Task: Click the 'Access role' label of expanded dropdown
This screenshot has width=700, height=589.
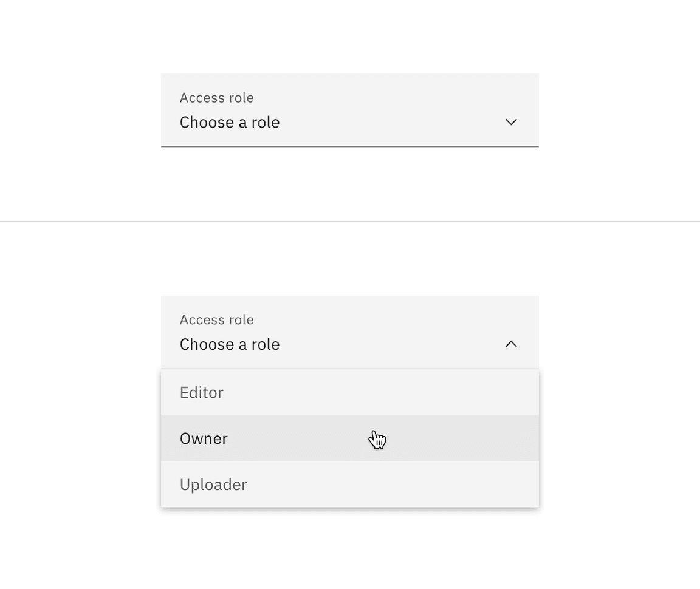Action: (216, 320)
